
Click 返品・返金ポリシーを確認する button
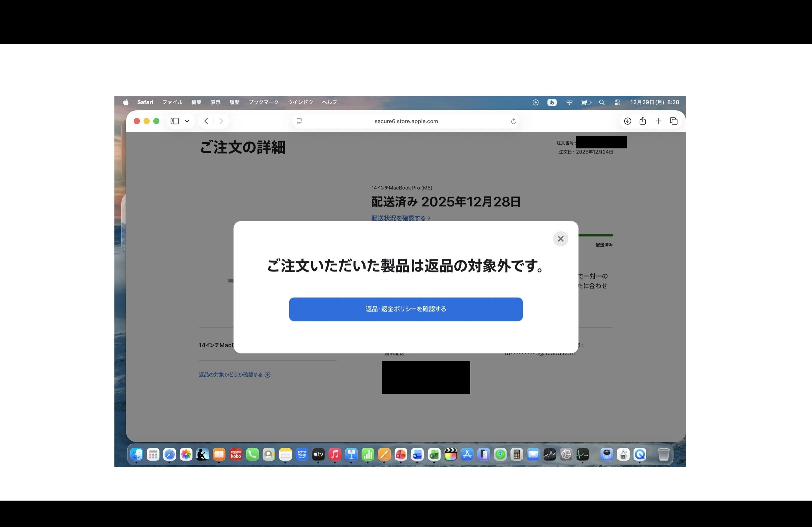(x=406, y=309)
